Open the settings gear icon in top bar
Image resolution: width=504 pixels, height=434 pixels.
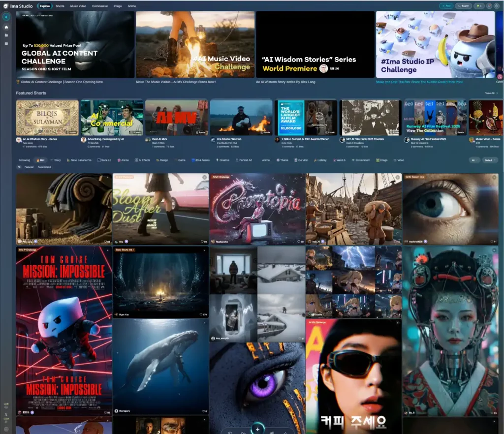[497, 6]
